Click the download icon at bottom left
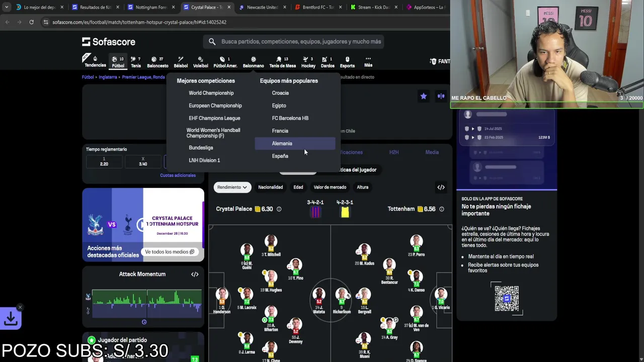Viewport: 644px width, 362px height. click(11, 318)
